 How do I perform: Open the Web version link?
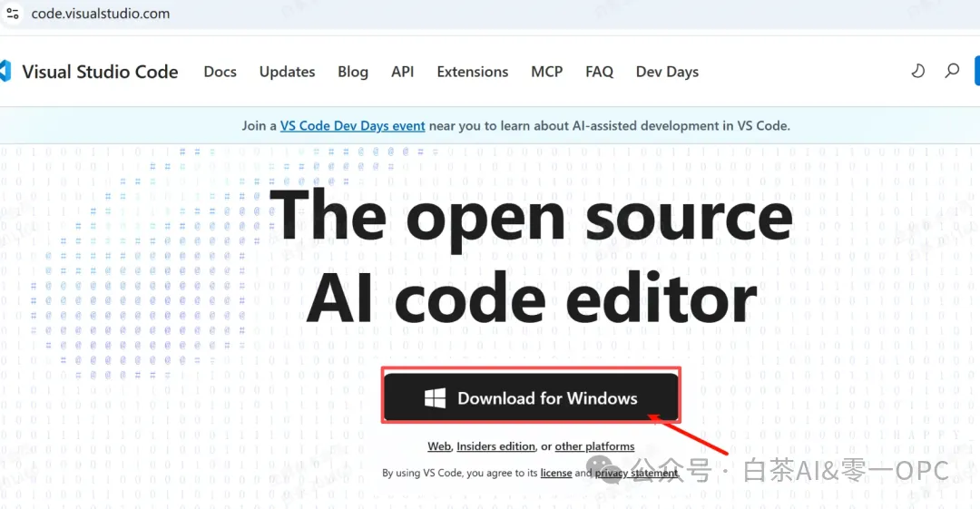click(439, 446)
